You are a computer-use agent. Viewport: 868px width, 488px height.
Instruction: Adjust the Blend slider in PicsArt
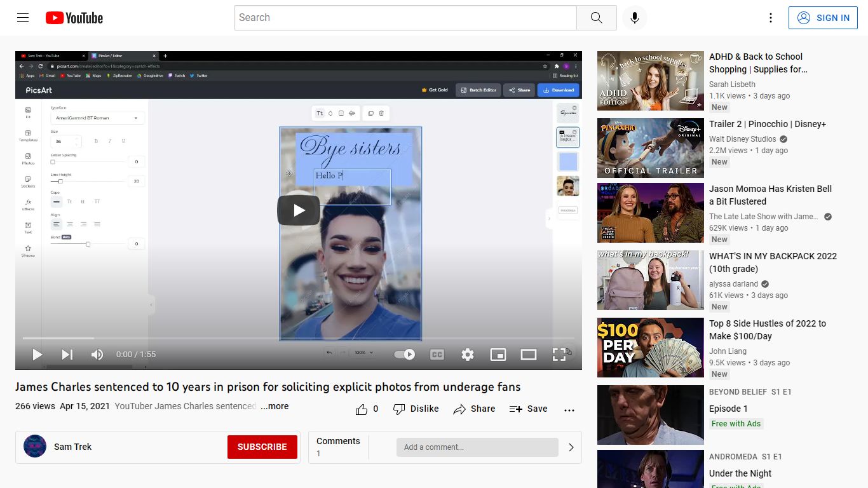[88, 244]
